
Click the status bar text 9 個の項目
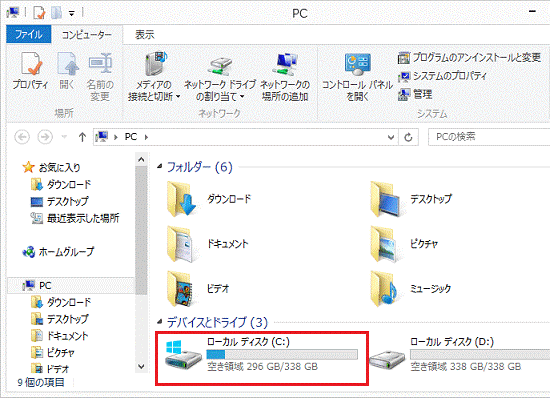(41, 382)
